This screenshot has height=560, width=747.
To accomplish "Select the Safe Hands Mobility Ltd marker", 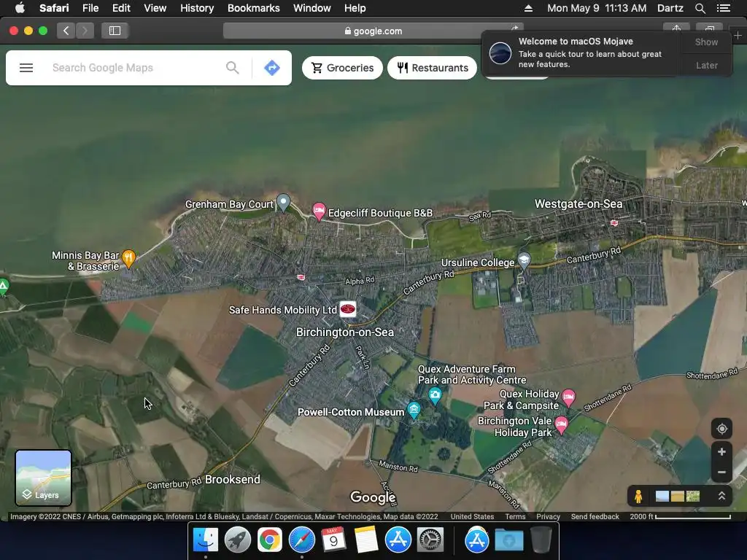I will pos(348,309).
